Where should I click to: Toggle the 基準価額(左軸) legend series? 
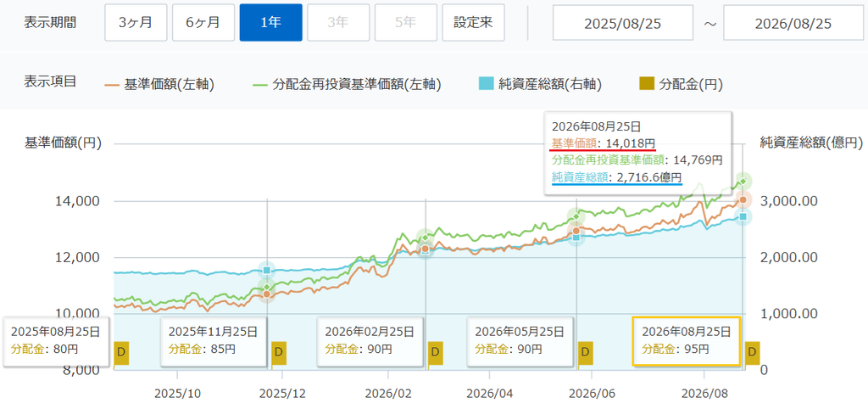[x=159, y=84]
